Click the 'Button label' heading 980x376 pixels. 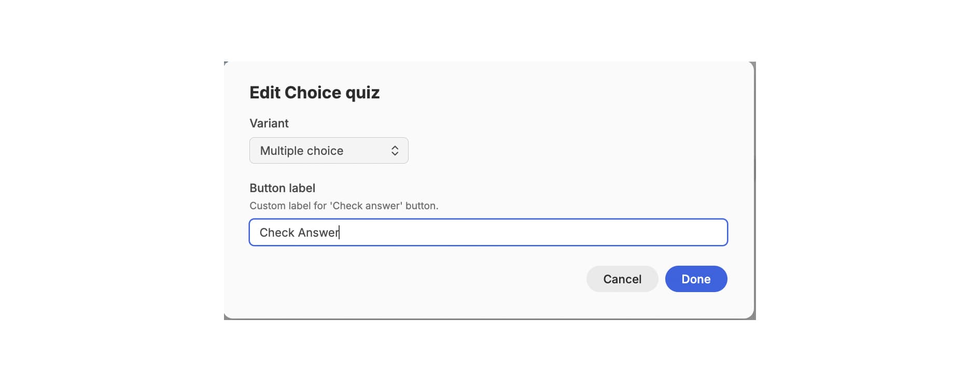[282, 188]
